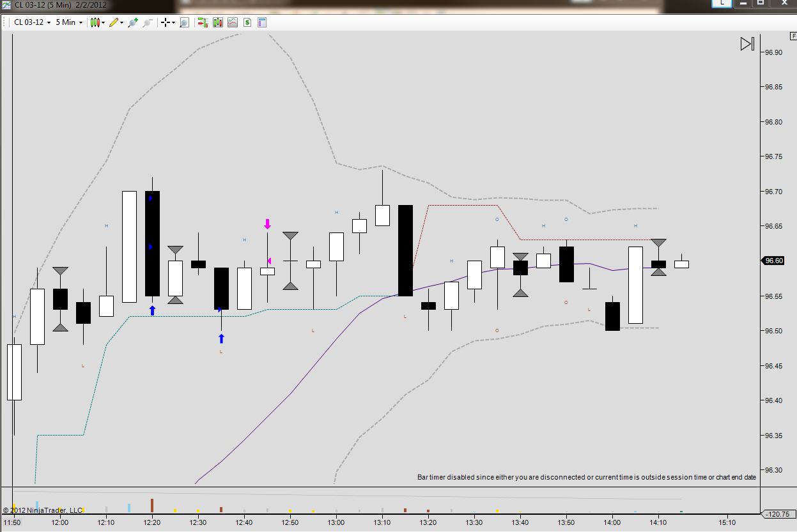Viewport: 797px width, 532px height.
Task: Click the zoom in icon
Action: click(133, 22)
